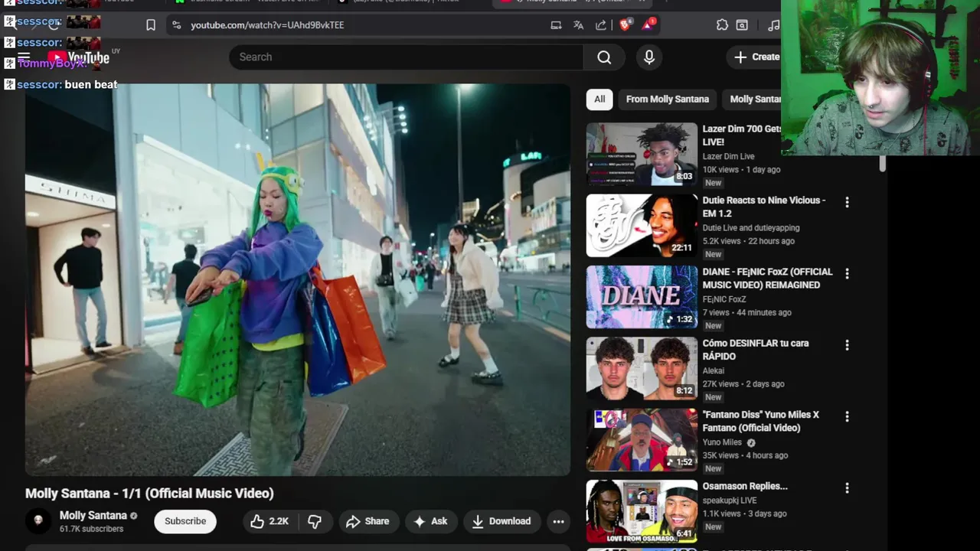980x551 pixels.
Task: Click video title 'Molly Santana - 1/1 (Official Music Video)'
Action: (x=149, y=494)
